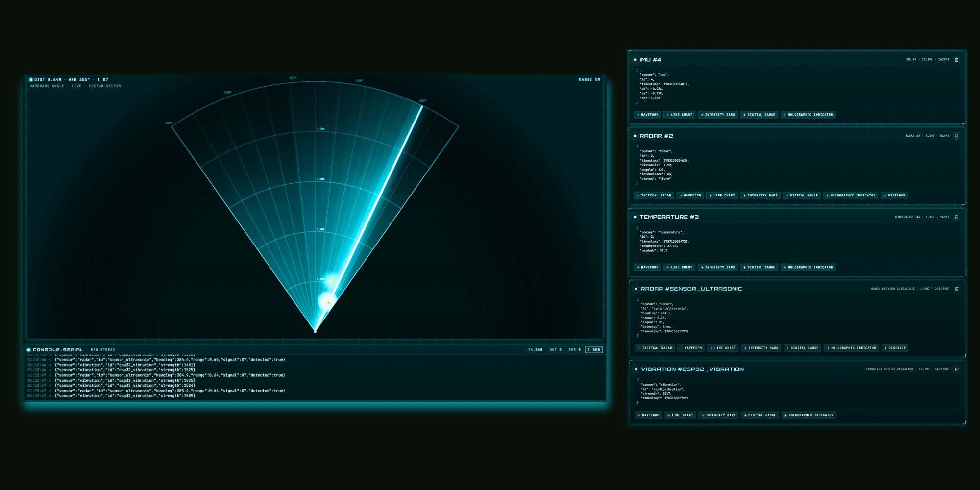Add Tactical Radar for RADAR #2
Screen dimensions: 980x490
(654, 196)
